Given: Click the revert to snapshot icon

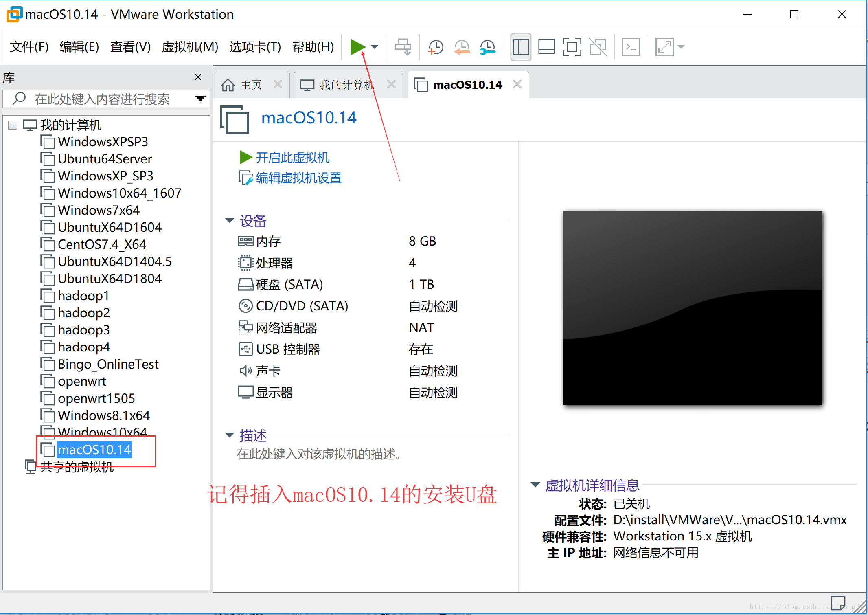Looking at the screenshot, I should tap(462, 47).
